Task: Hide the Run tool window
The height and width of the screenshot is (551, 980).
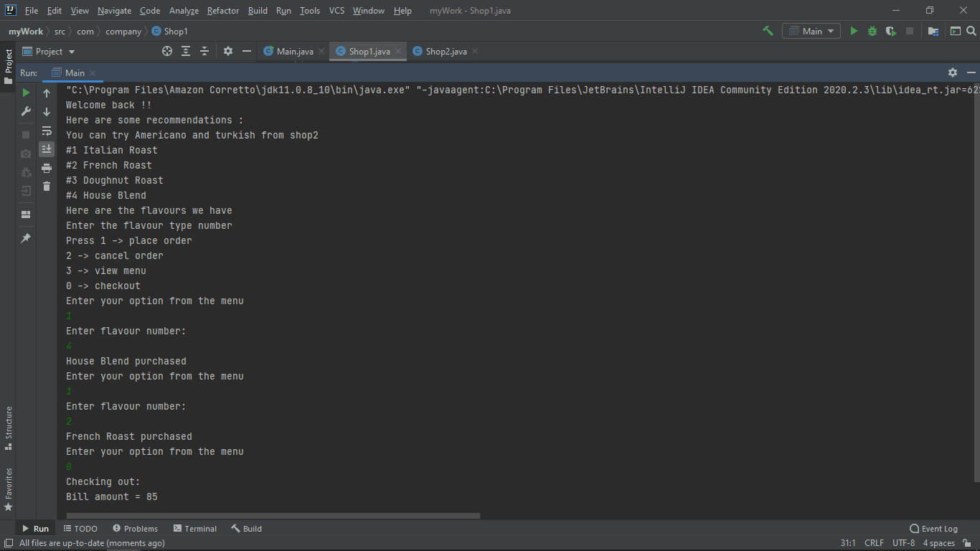Action: (971, 72)
